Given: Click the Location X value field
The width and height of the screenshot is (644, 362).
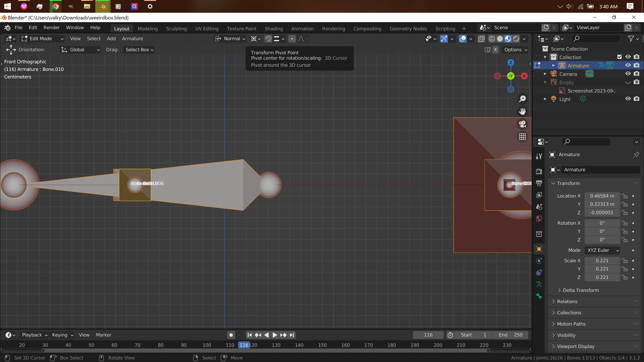Looking at the screenshot, I should (602, 196).
